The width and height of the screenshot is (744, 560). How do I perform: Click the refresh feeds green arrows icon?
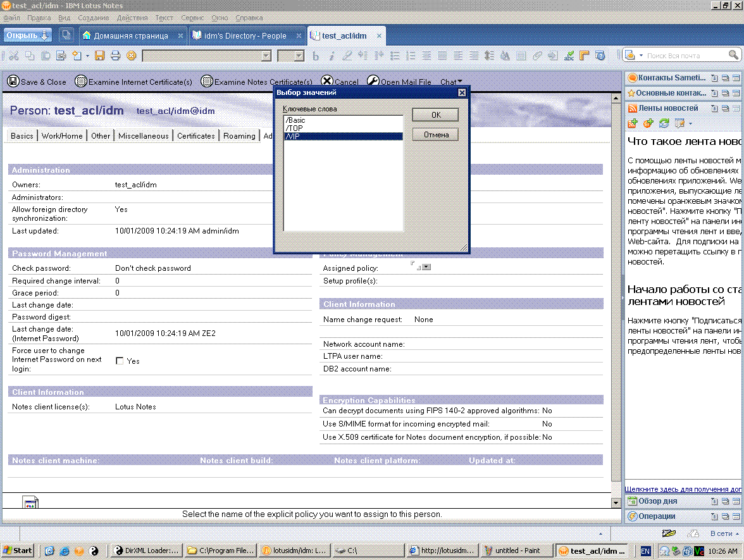point(664,123)
